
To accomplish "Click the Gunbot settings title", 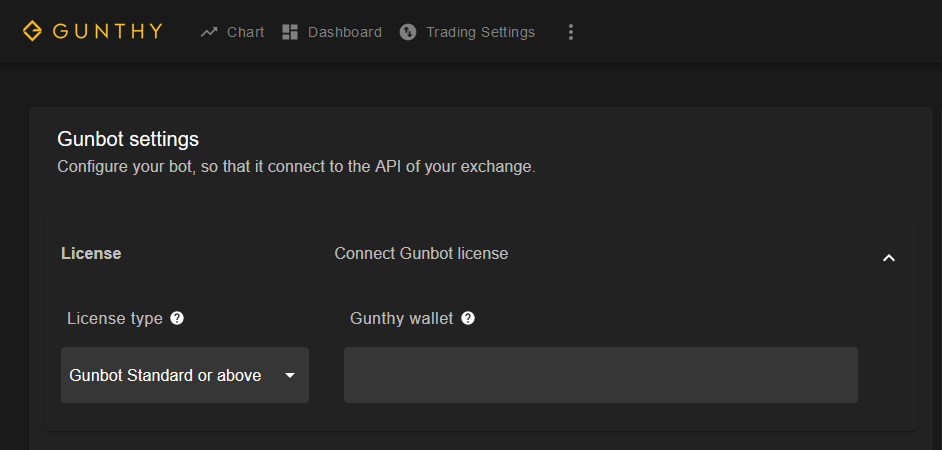I will coord(128,139).
